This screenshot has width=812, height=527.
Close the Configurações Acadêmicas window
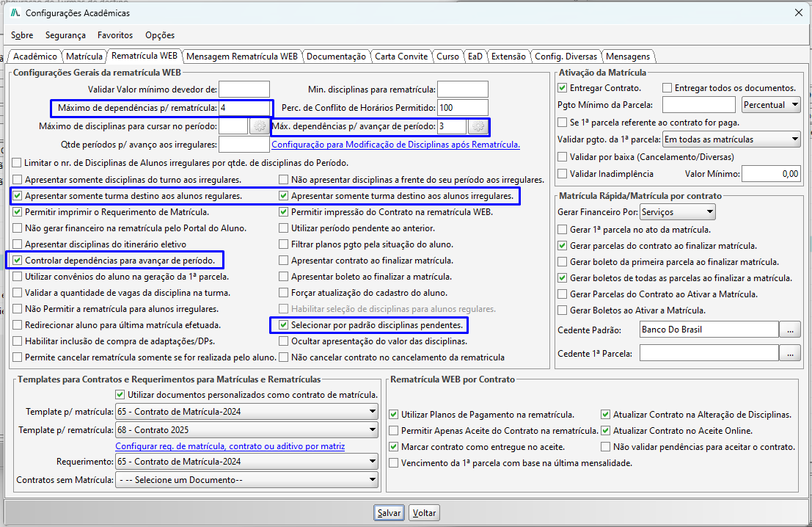tap(799, 12)
